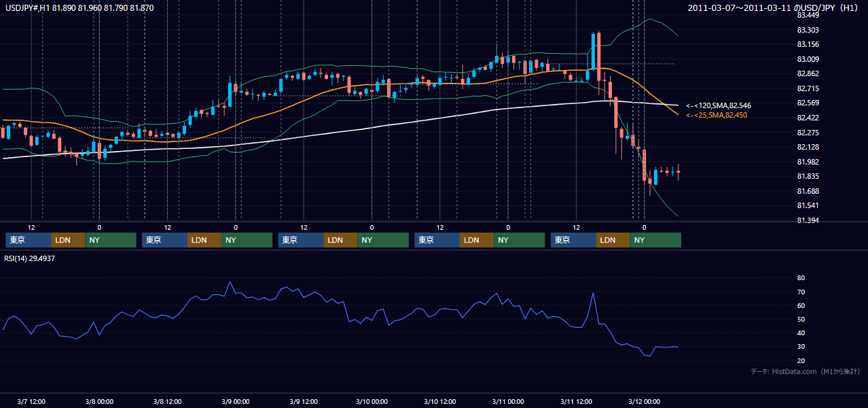Screen dimensions: 868x408
Task: Click price axis label 82.128
Action: pyautogui.click(x=808, y=147)
